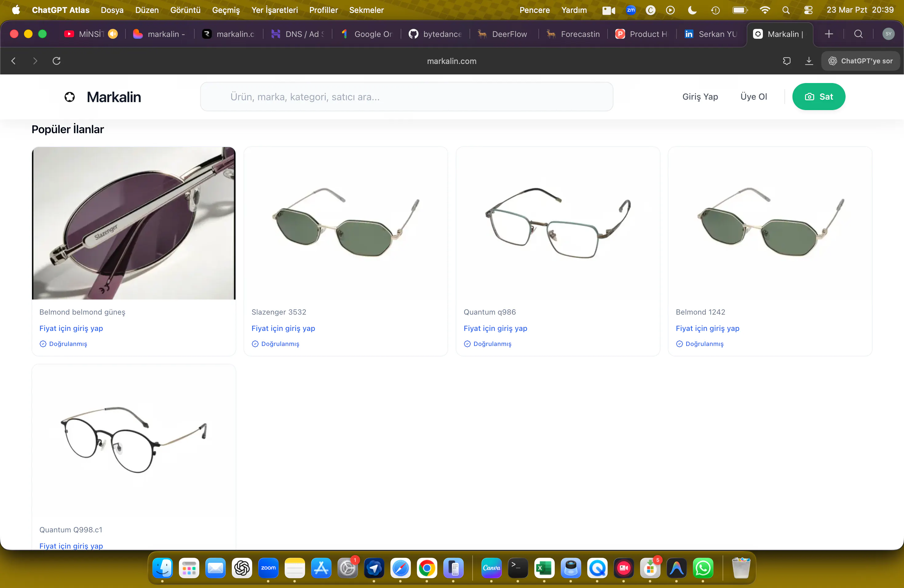Open Belmond belmond güneş product image

coord(134,223)
